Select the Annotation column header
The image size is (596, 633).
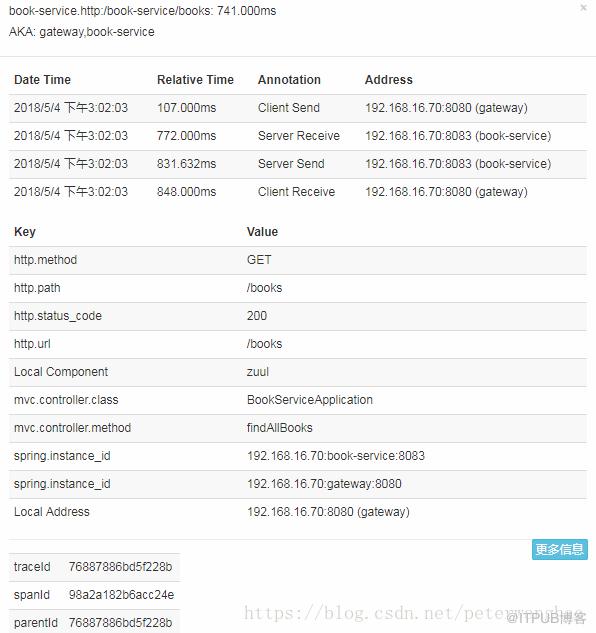[x=289, y=80]
